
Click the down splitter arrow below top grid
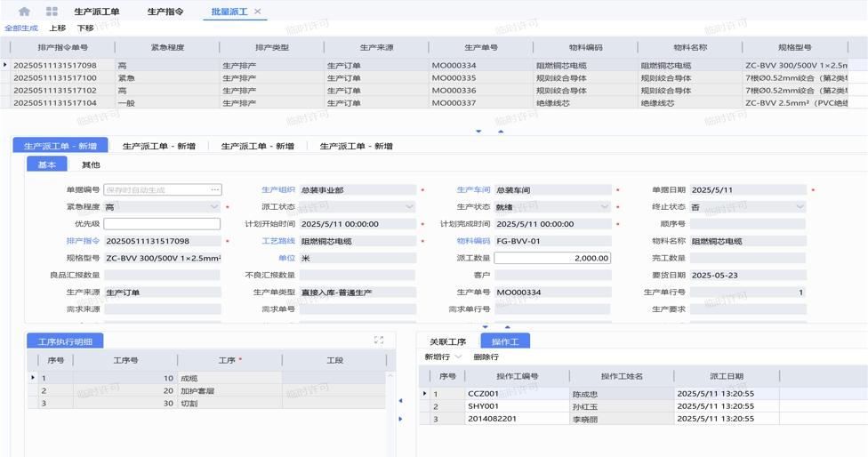pos(478,132)
